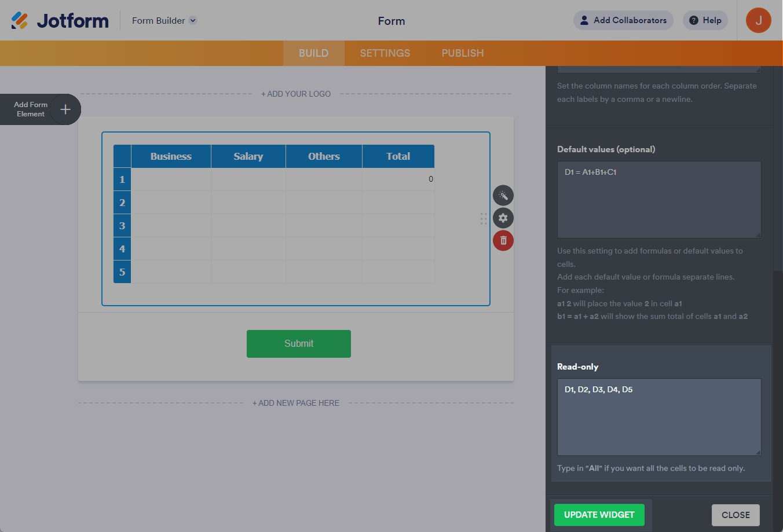Switch to the SETTINGS tab
The height and width of the screenshot is (532, 783).
(385, 53)
